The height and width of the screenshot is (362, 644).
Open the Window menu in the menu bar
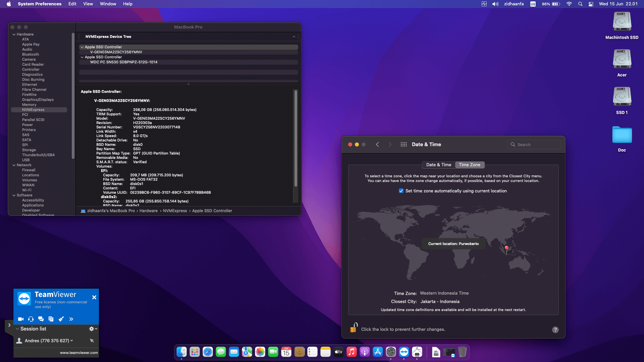(x=108, y=4)
